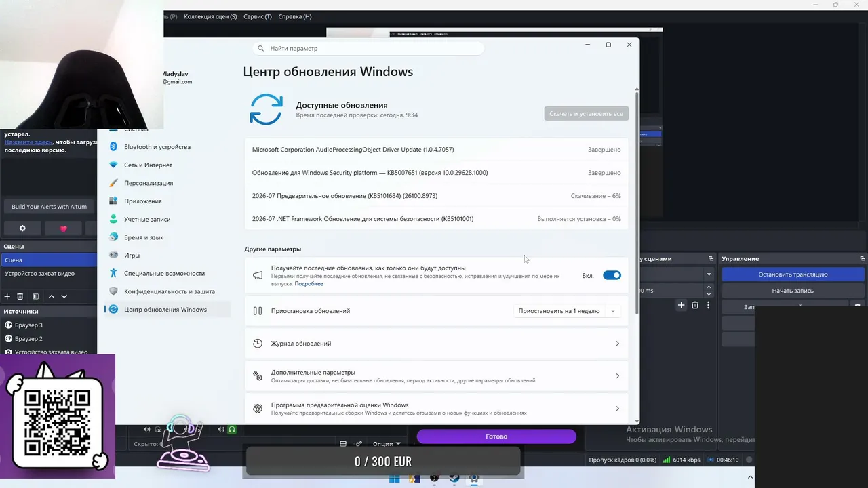The height and width of the screenshot is (488, 868).
Task: Click Начать запись in OBS
Action: (x=793, y=291)
